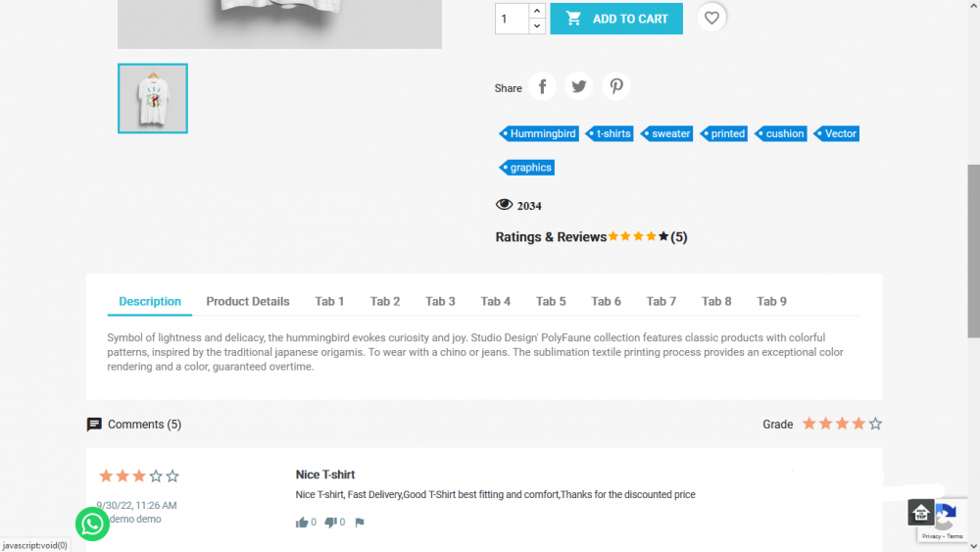
Task: Click the view count 2034
Action: coord(529,206)
